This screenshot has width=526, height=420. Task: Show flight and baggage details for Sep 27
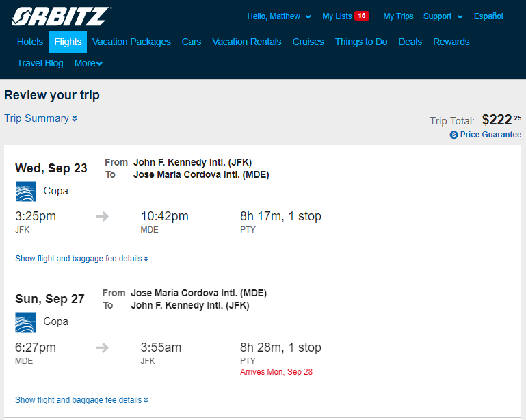tap(81, 400)
